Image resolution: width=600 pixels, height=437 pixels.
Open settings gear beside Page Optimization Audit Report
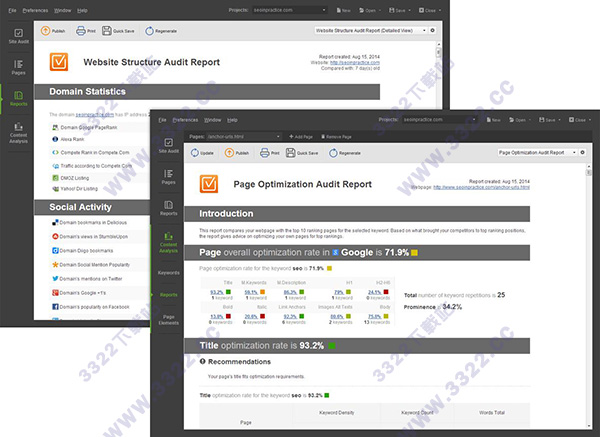pyautogui.click(x=582, y=152)
